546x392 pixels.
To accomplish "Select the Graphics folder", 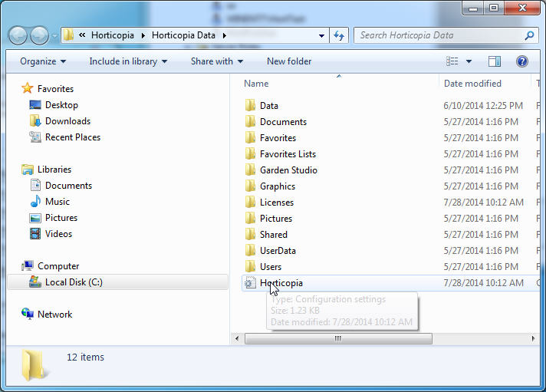I will tap(270, 186).
